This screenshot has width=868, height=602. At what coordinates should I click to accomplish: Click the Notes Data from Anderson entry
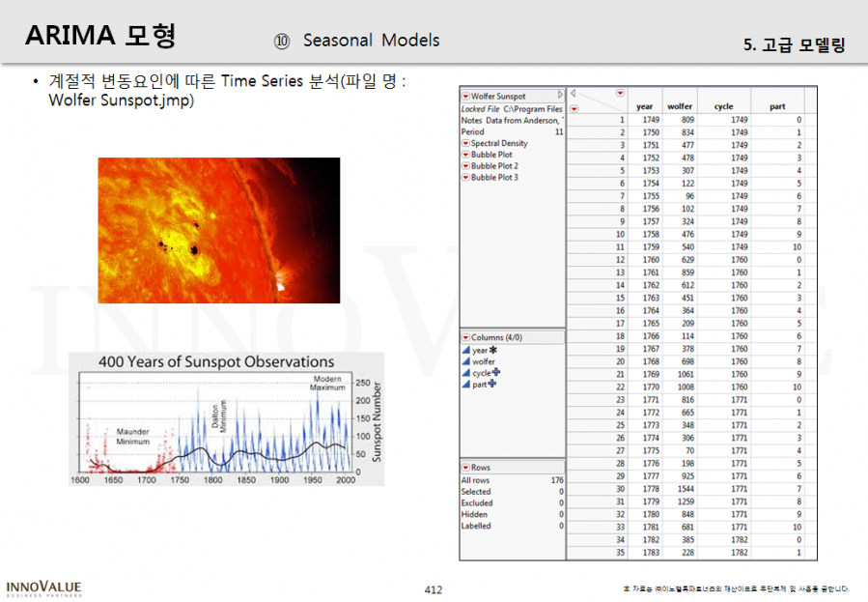coord(512,120)
